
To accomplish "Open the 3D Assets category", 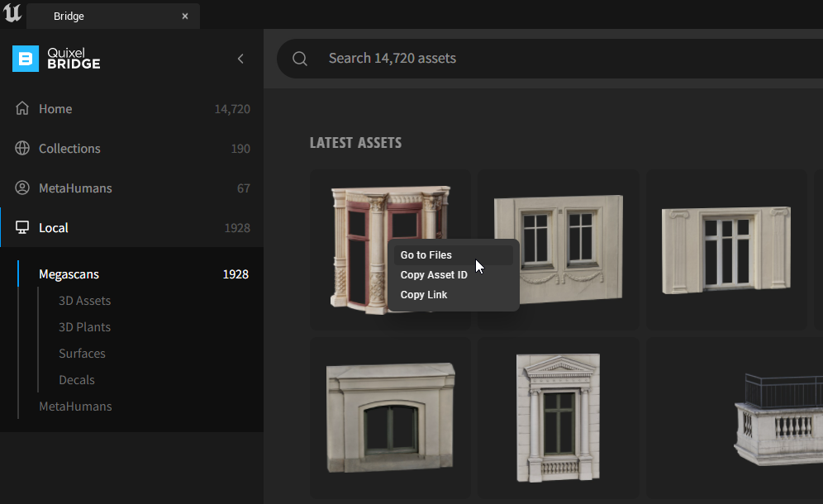I will (84, 301).
